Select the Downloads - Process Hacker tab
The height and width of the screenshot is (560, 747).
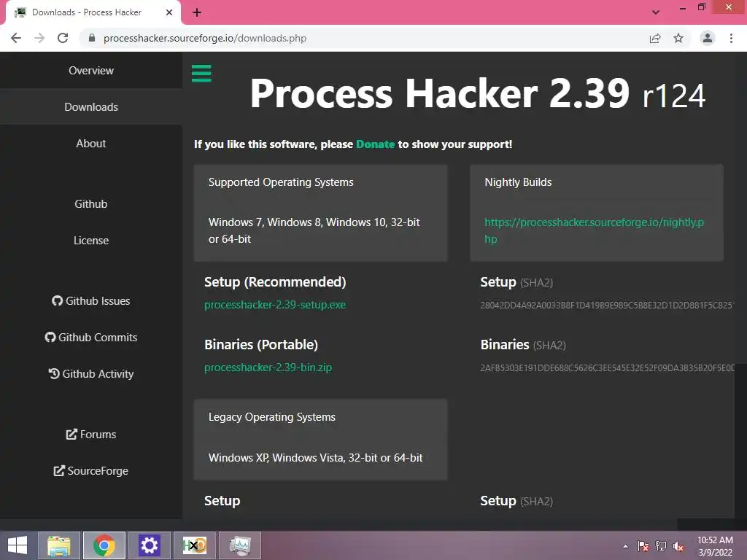(x=93, y=12)
